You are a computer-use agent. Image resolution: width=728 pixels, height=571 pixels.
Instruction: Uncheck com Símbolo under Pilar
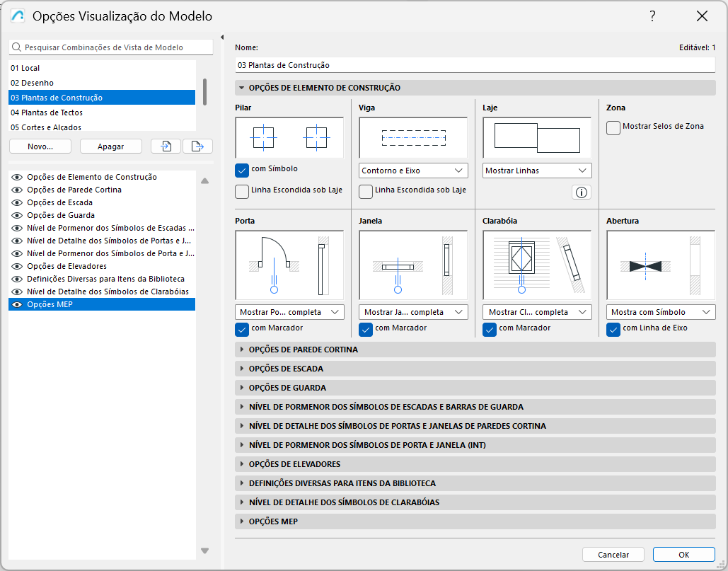point(243,171)
